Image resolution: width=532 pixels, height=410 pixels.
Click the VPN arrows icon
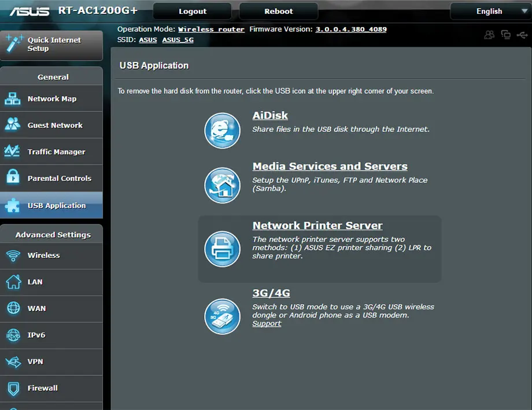click(x=13, y=362)
